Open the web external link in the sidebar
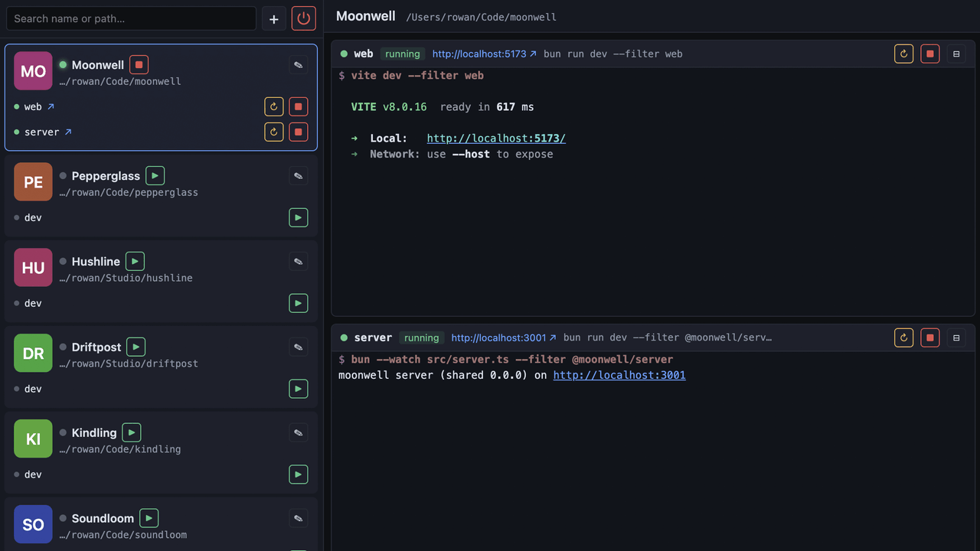This screenshot has width=980, height=551. tap(51, 107)
